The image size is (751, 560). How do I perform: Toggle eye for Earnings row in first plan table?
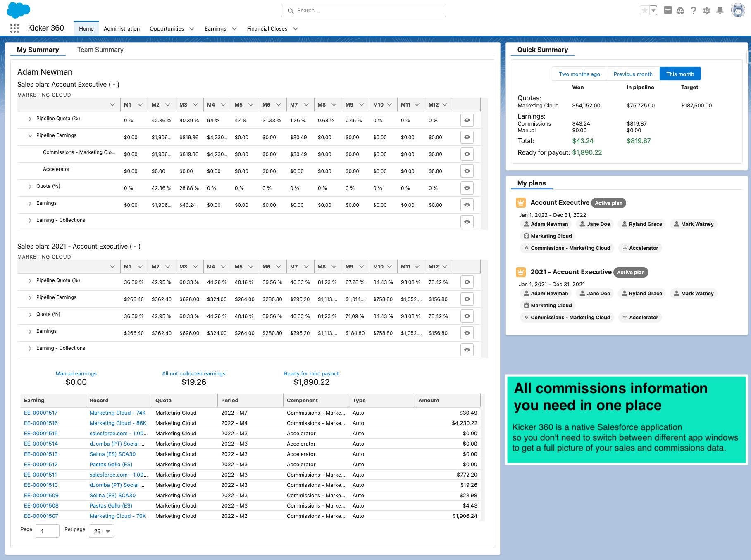pyautogui.click(x=467, y=205)
